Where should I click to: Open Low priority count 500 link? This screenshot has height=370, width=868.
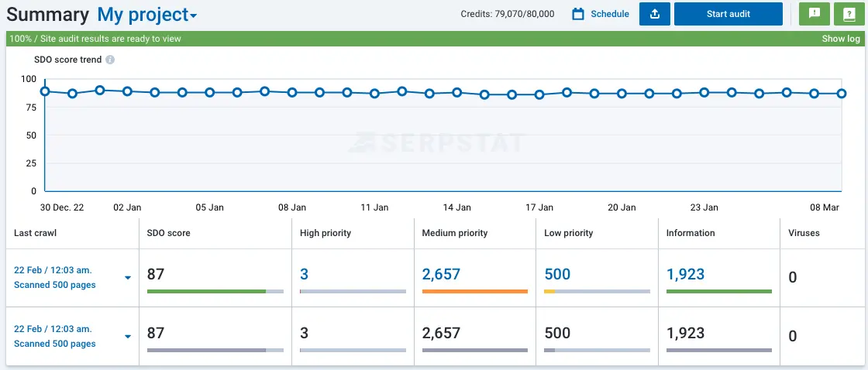(557, 274)
